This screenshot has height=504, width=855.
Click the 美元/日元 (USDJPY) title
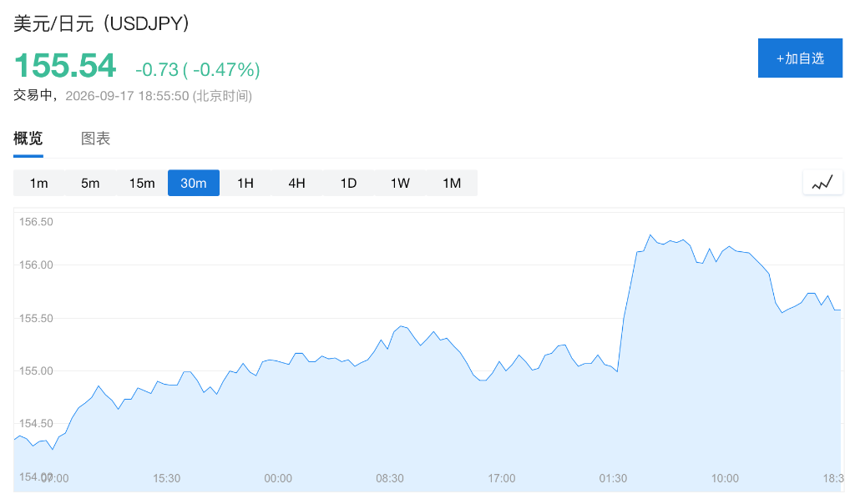(101, 23)
